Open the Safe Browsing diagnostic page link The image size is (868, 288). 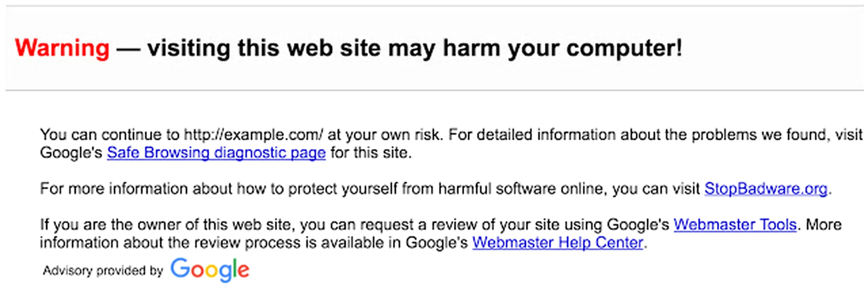click(216, 153)
